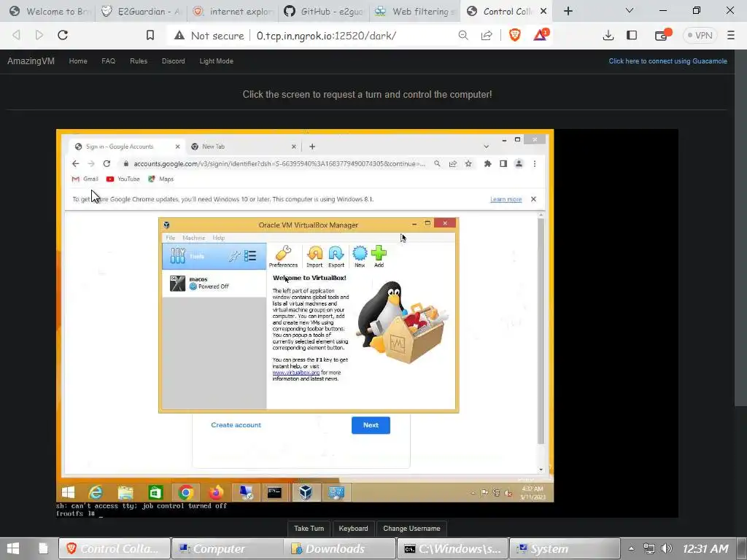Click VirtualBox New machine icon

[x=360, y=256]
